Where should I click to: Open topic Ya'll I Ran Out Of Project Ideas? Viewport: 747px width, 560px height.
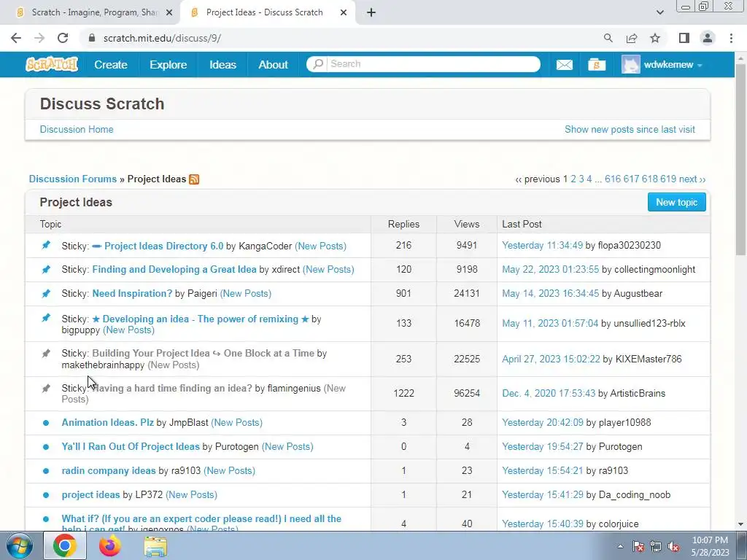pyautogui.click(x=131, y=447)
